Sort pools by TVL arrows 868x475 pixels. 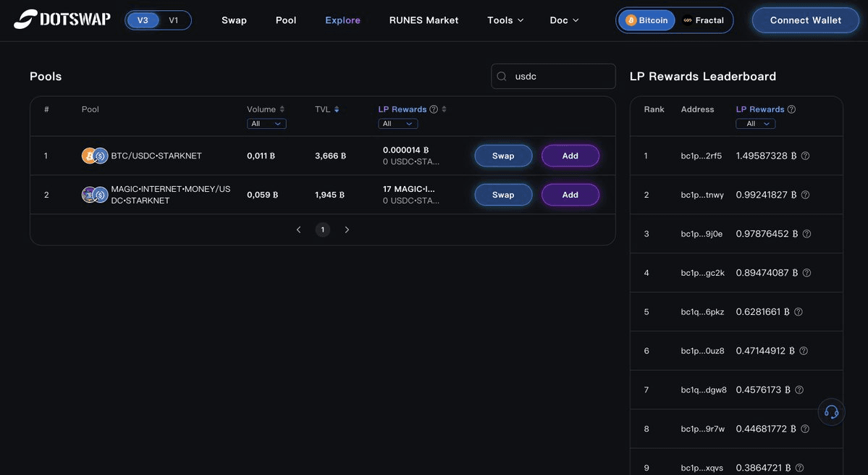(x=337, y=109)
